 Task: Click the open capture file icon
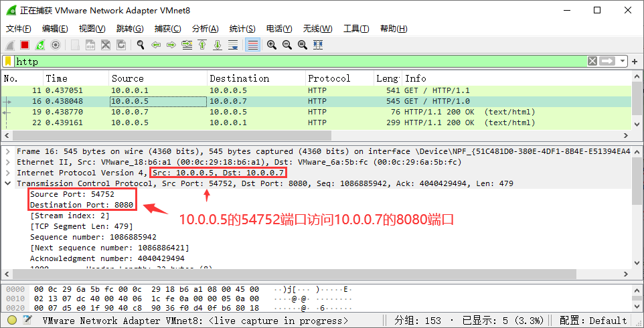[75, 45]
